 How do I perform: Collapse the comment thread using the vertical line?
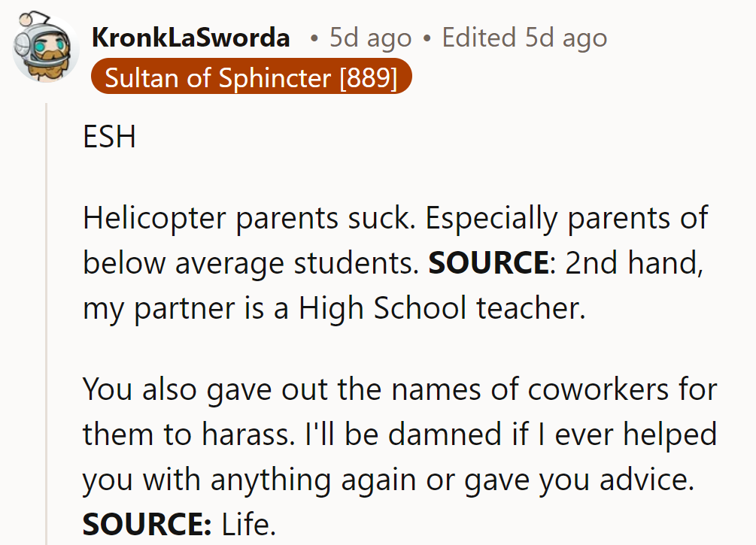(47, 323)
